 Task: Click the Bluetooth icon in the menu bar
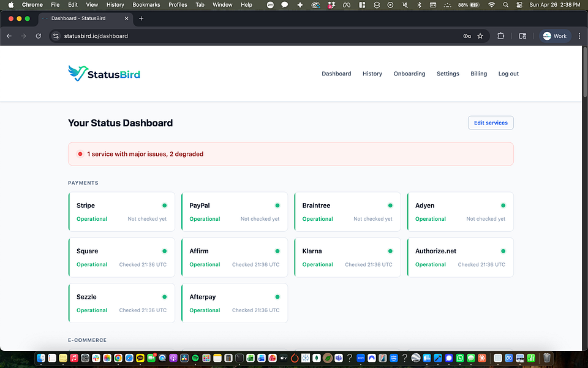(419, 5)
